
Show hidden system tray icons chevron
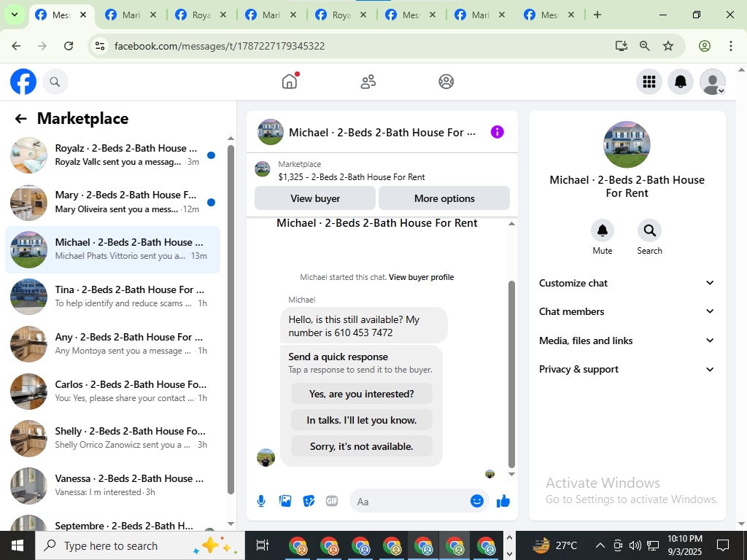pyautogui.click(x=600, y=545)
